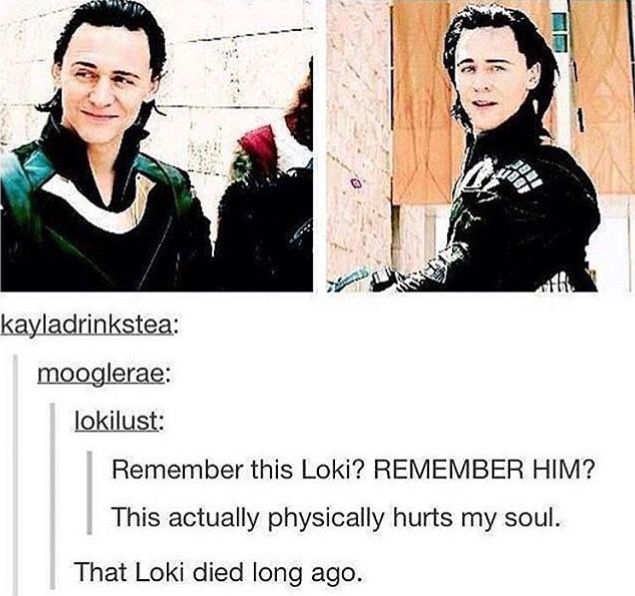Click the quote bar beside the lokilust username
The image size is (635, 596).
(52, 495)
